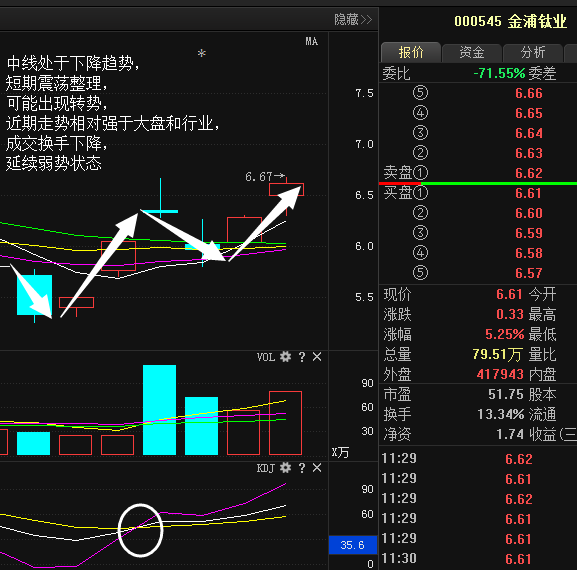Switch to the 资金 tab
Image resolution: width=577 pixels, height=570 pixels.
(x=472, y=52)
